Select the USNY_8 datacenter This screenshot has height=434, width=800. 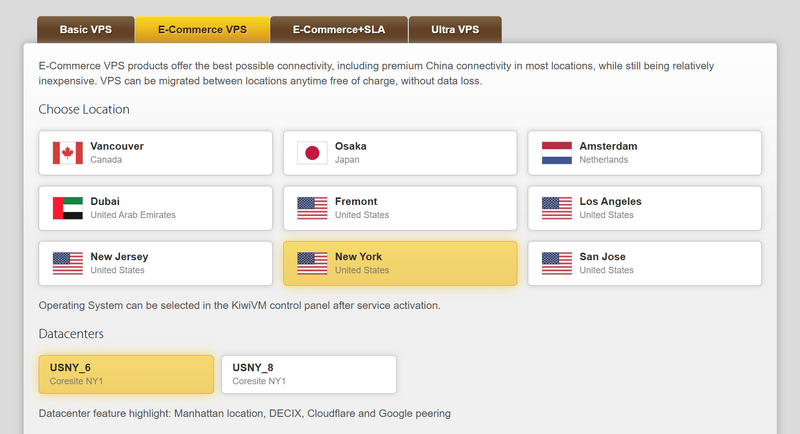[x=309, y=374]
